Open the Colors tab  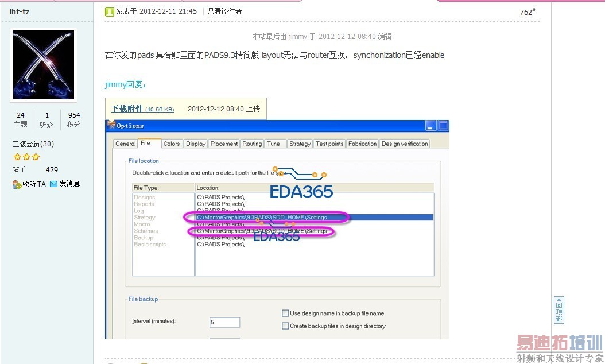click(x=171, y=144)
